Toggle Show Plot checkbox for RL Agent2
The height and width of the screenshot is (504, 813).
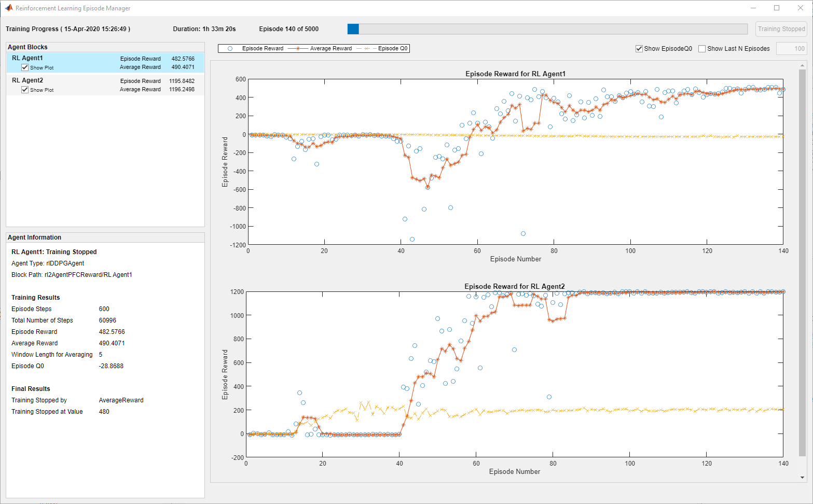[x=25, y=90]
